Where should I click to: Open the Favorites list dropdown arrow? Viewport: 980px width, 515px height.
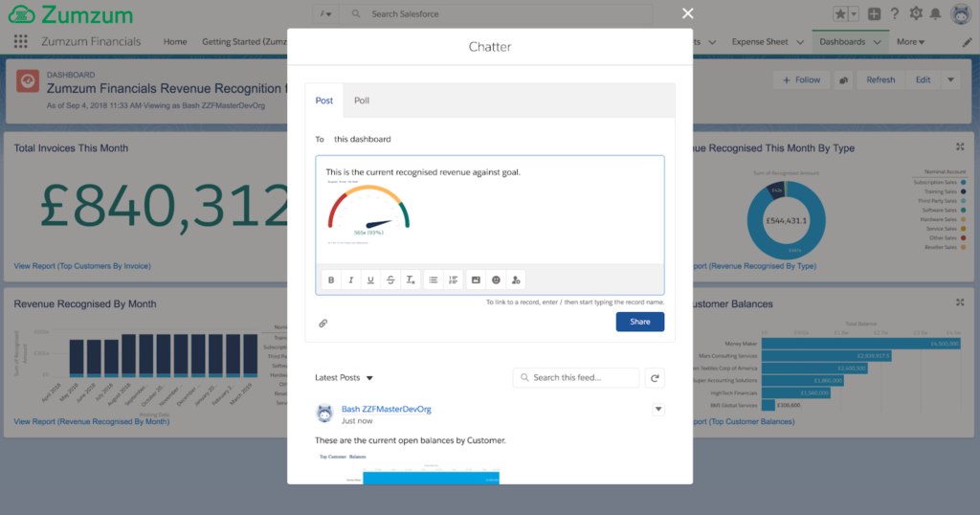pyautogui.click(x=854, y=13)
